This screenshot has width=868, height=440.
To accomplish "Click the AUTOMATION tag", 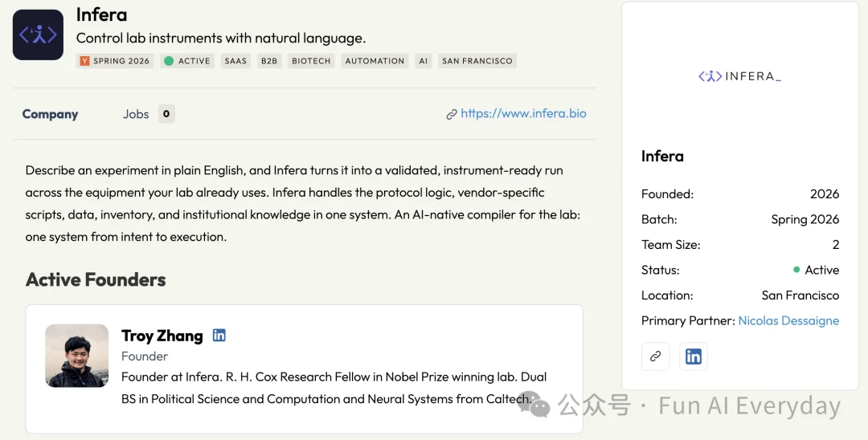I will (x=375, y=61).
